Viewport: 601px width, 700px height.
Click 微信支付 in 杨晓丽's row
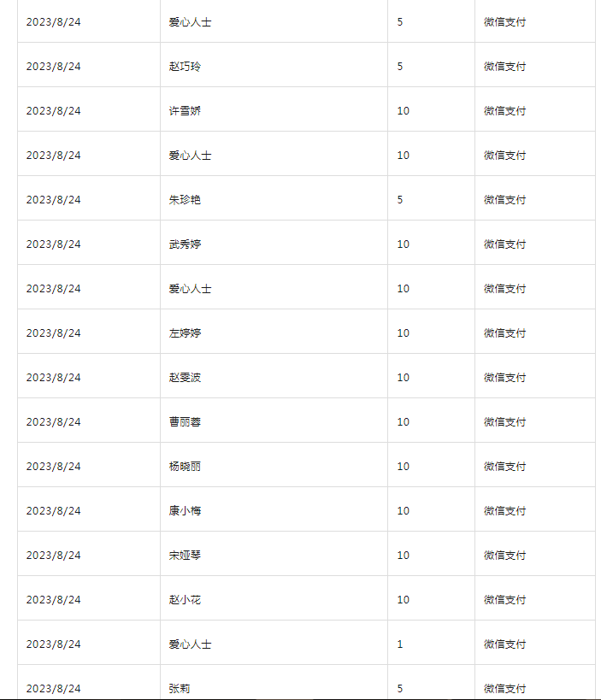(504, 467)
